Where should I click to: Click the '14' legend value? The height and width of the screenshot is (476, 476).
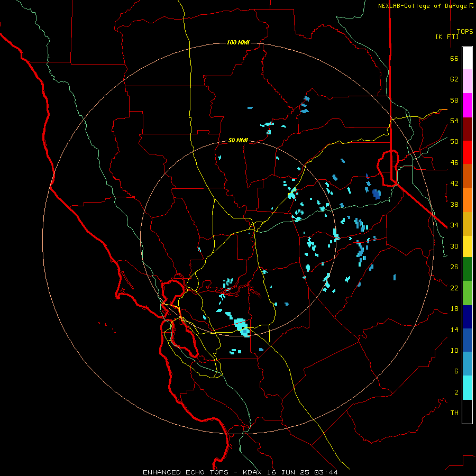click(x=454, y=329)
